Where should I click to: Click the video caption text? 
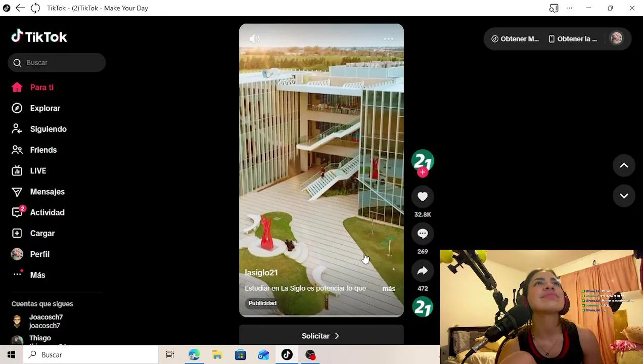click(305, 288)
